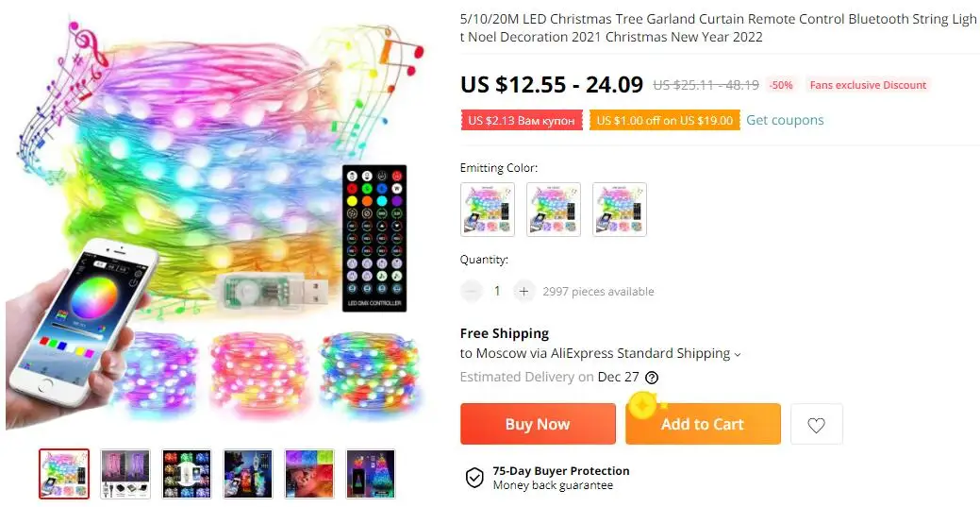980x507 pixels.
Task: Click the quantity input field showing 1
Action: [x=497, y=291]
